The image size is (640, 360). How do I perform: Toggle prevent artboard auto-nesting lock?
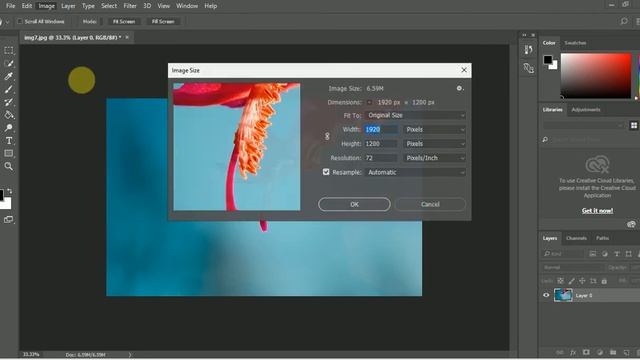point(593,281)
